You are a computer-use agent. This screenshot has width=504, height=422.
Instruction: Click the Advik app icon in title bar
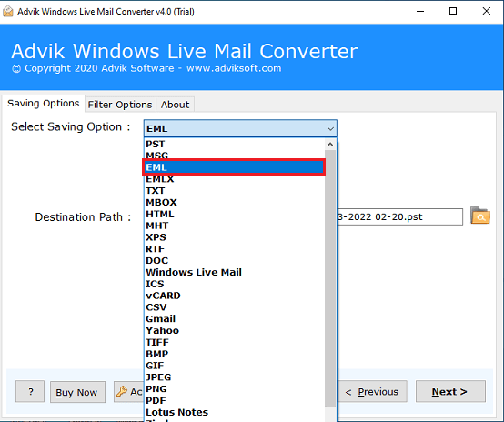[7, 12]
